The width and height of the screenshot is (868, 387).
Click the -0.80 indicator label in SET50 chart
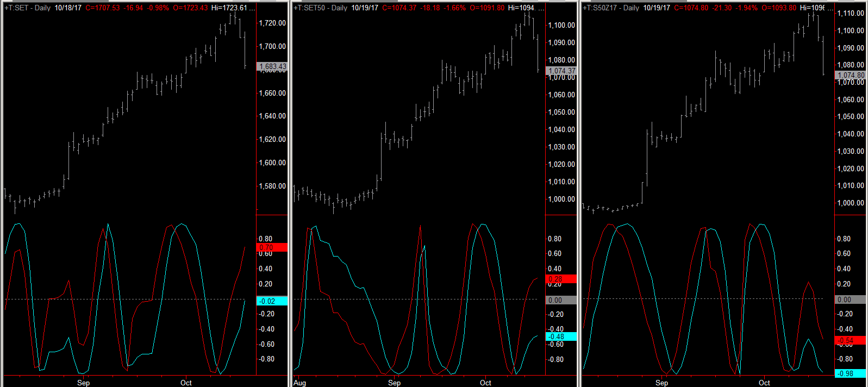555,359
